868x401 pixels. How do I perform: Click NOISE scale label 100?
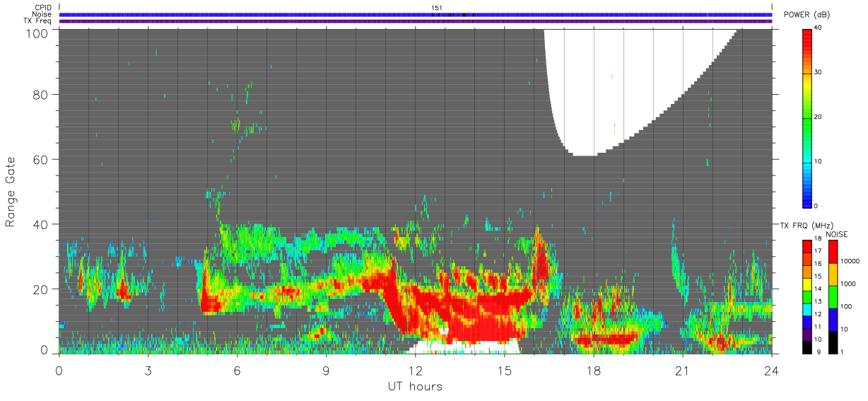847,306
